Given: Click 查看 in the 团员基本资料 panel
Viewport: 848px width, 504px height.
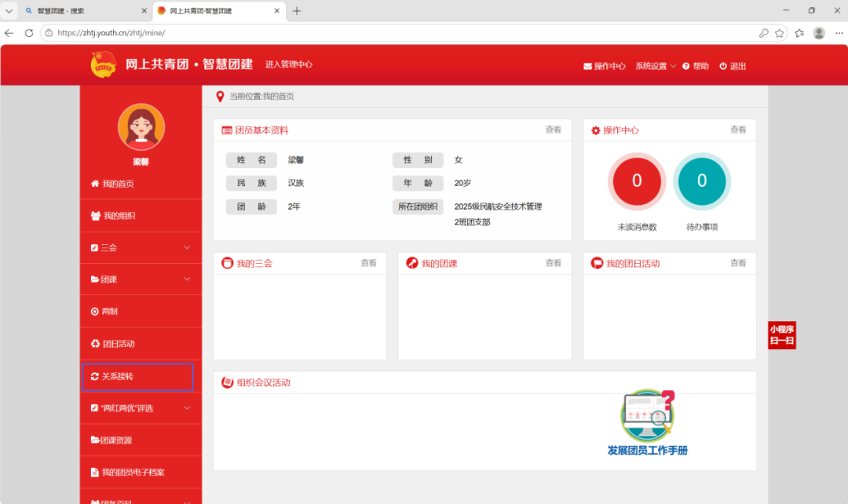Looking at the screenshot, I should [553, 130].
